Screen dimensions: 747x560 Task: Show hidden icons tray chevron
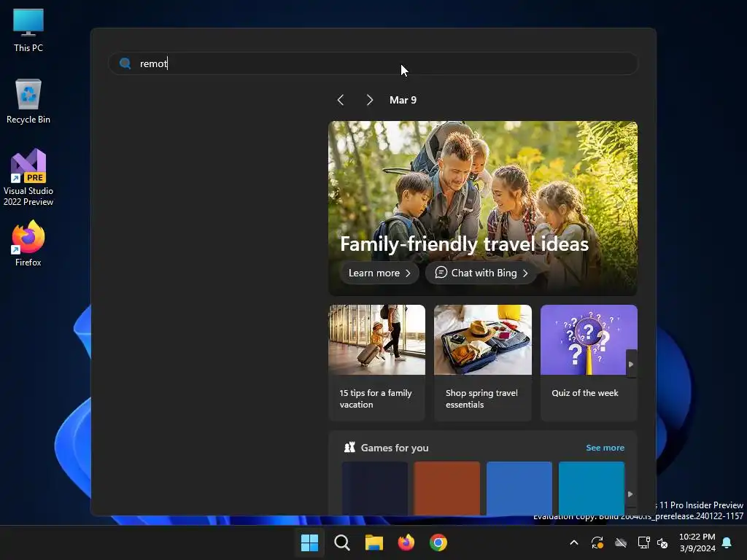click(574, 542)
